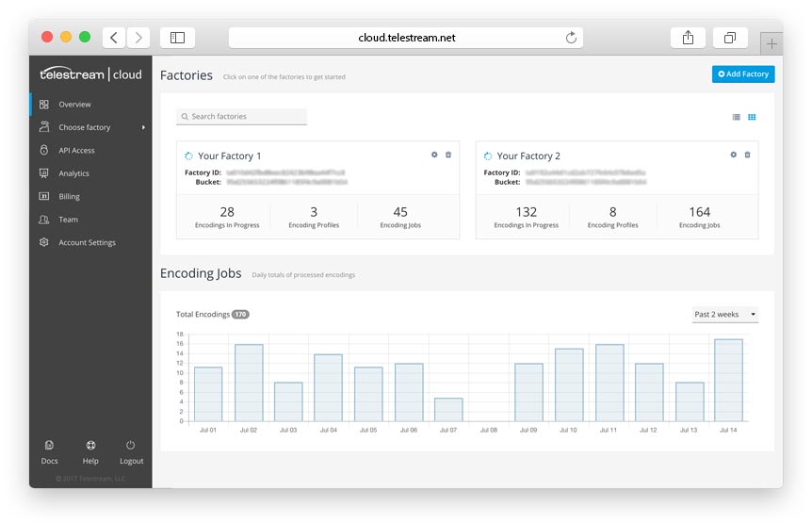Click the Overview grid icon
The width and height of the screenshot is (812, 523).
pyautogui.click(x=44, y=104)
